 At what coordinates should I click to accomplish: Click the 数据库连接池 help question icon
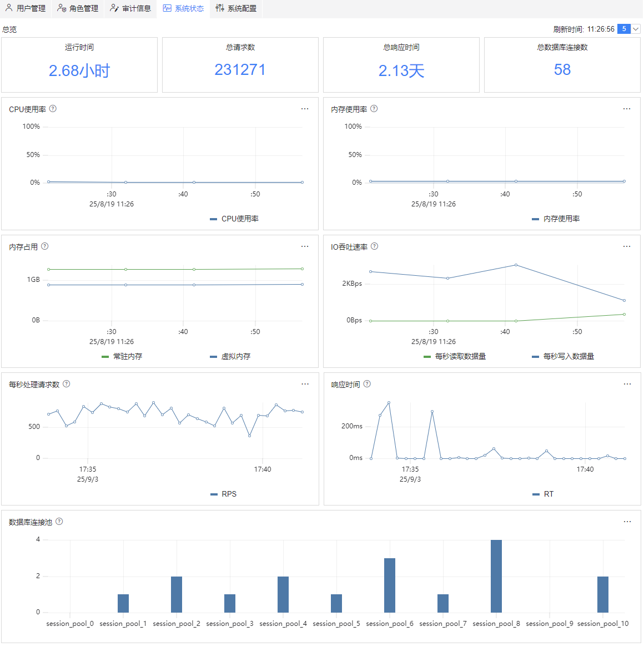click(x=59, y=522)
